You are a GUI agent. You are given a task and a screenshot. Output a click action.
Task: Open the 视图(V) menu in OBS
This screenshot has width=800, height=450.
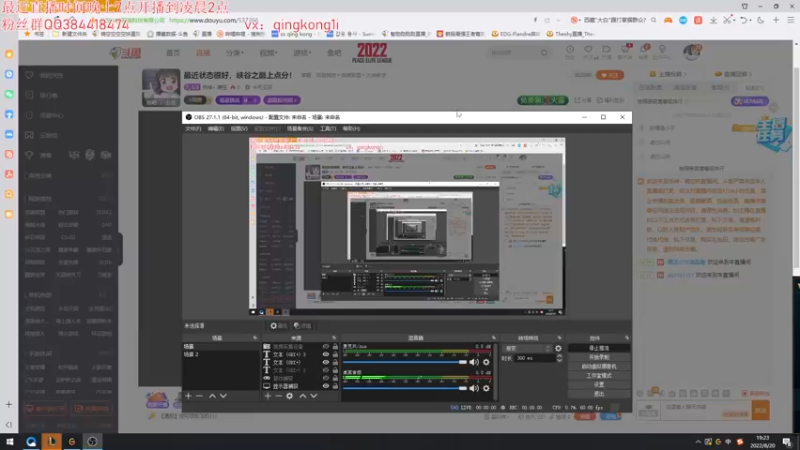point(239,129)
